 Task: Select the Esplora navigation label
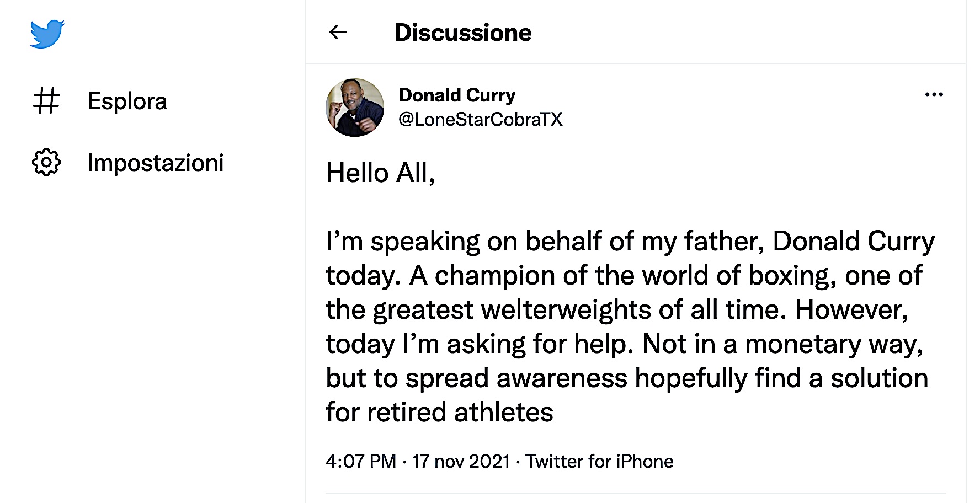pos(127,101)
